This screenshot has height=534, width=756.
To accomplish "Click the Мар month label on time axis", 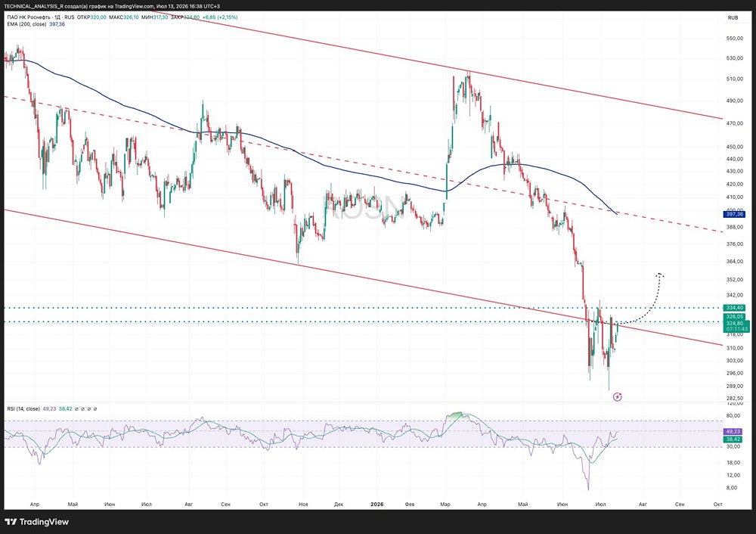I will [x=445, y=504].
